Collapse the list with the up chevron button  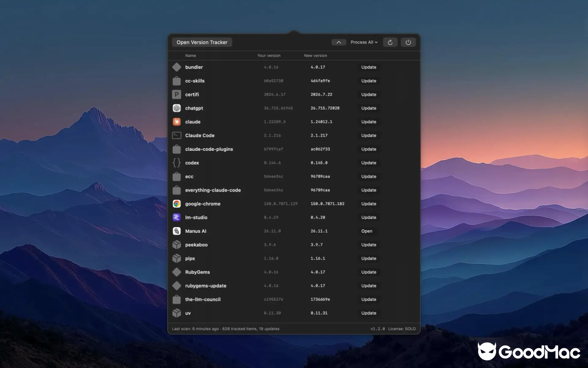click(339, 42)
